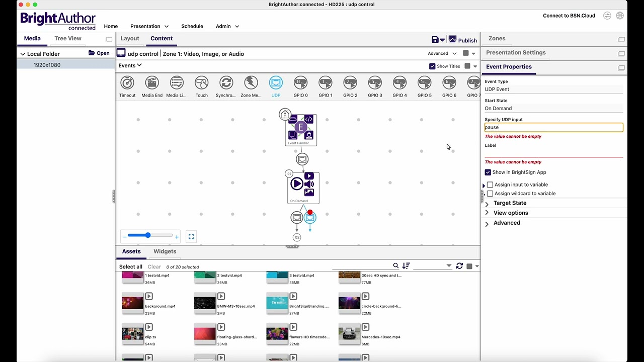
Task: Go to the Home menu item
Action: pos(111,26)
